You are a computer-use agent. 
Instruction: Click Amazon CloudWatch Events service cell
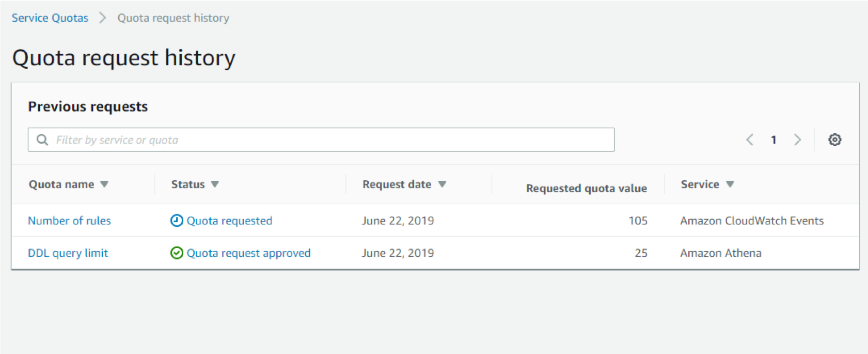click(x=751, y=221)
